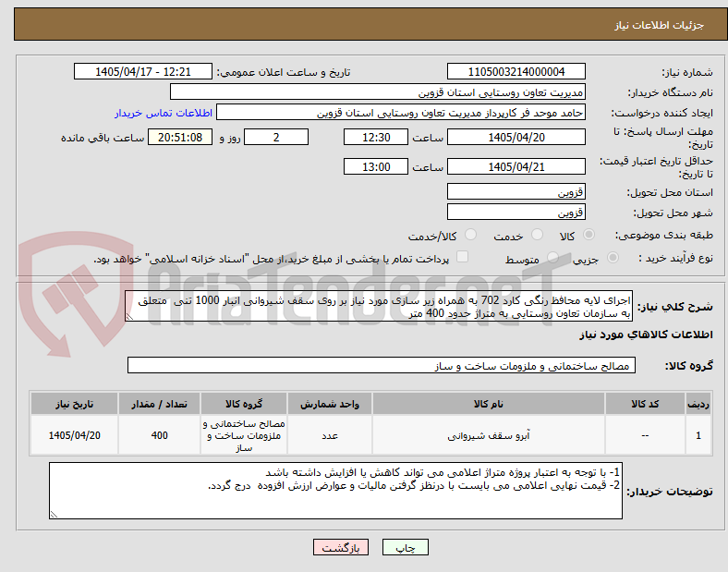Select the متوسط purchase type radio
The height and width of the screenshot is (572, 728).
(x=552, y=258)
